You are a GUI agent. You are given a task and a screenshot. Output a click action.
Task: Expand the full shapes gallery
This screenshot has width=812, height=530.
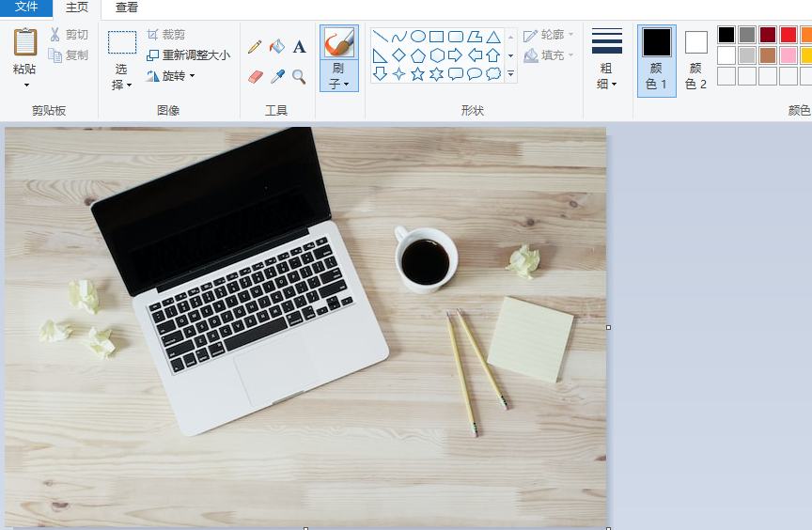(x=510, y=74)
